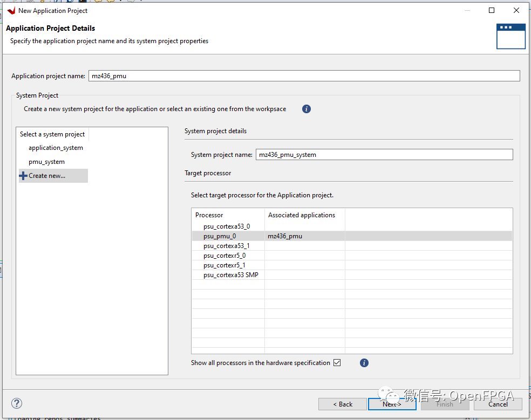Screen dimensions: 531x420
Task: Click the info icon beside system project description
Action: (x=307, y=109)
